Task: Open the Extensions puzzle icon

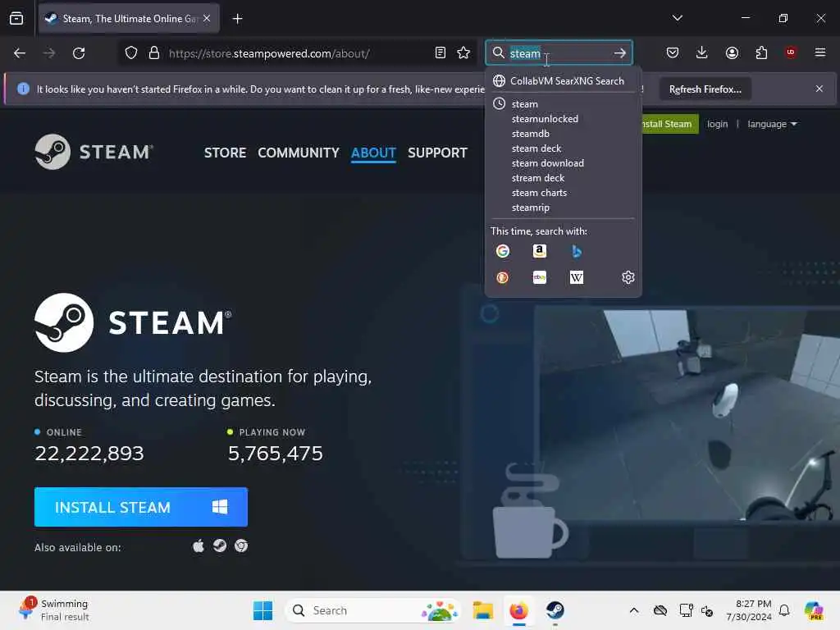Action: [x=761, y=52]
